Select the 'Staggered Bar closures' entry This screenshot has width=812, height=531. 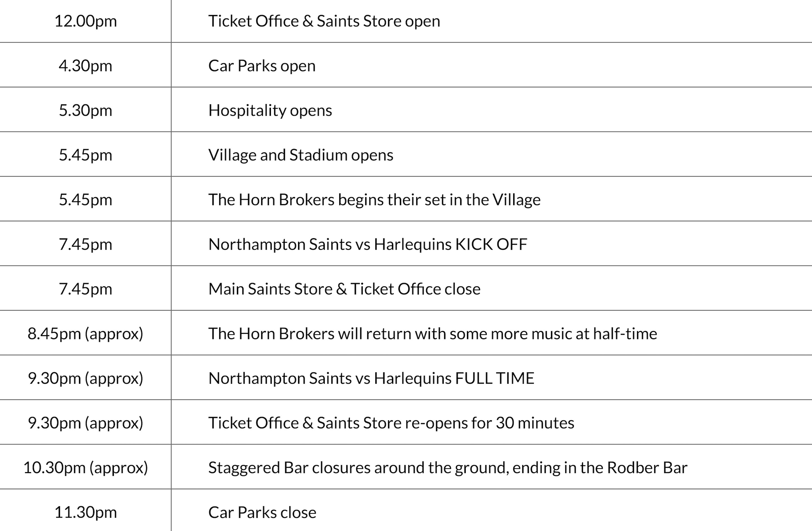tap(447, 468)
